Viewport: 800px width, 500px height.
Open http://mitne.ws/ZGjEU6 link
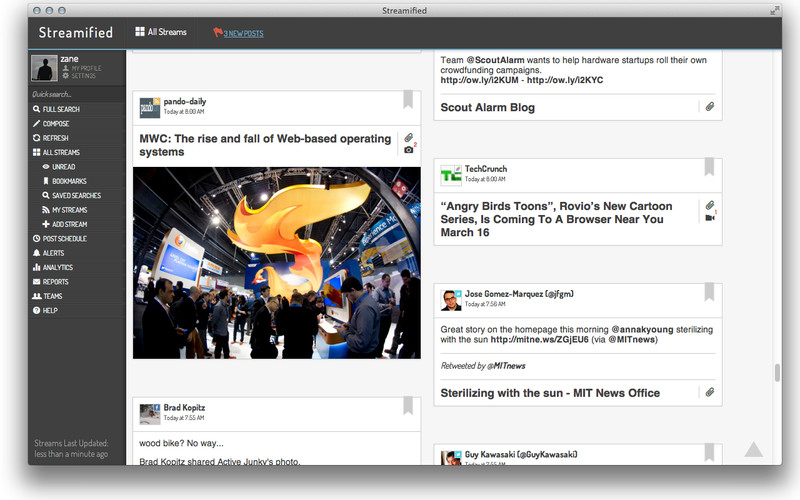[x=539, y=339]
